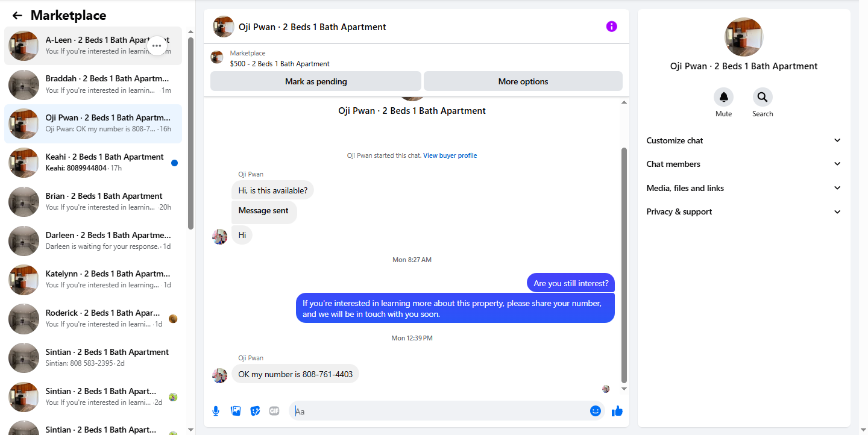
Task: Click the Aa message input field
Action: pos(440,411)
